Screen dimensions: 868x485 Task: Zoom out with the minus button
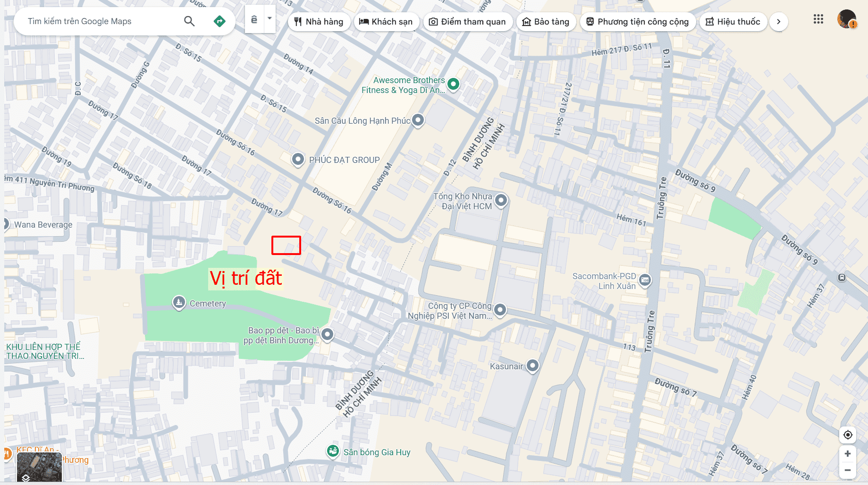click(848, 470)
